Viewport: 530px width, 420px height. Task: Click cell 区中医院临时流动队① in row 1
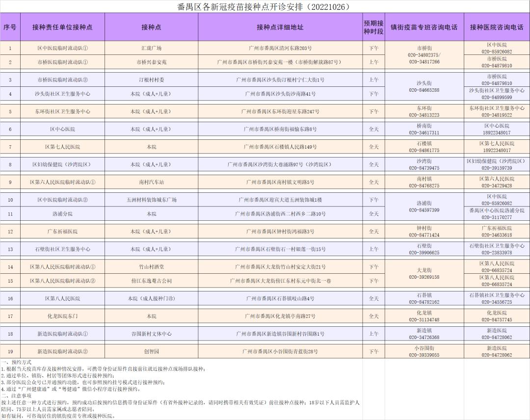click(62, 48)
